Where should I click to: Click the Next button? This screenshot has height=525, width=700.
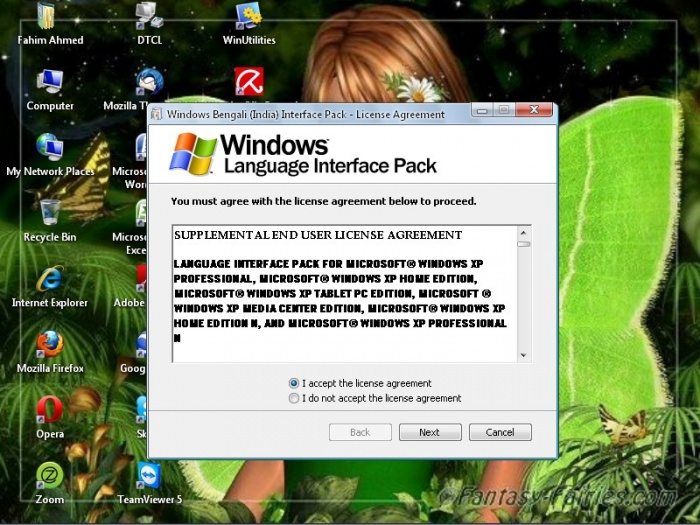430,432
